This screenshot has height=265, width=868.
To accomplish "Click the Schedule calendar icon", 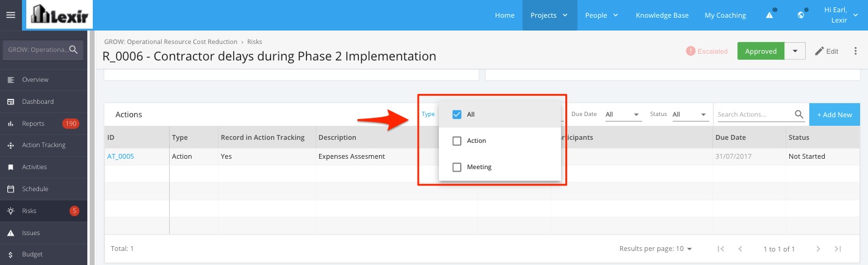I will (x=10, y=189).
